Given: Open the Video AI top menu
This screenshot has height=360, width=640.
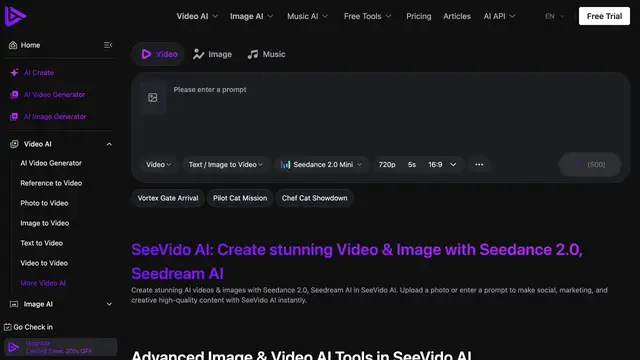Looking at the screenshot, I should (x=197, y=16).
